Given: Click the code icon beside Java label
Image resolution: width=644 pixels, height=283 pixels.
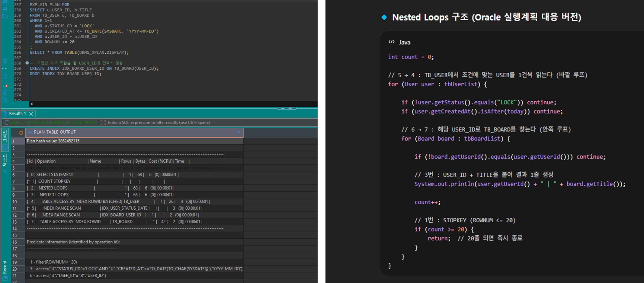Looking at the screenshot, I should click(391, 42).
